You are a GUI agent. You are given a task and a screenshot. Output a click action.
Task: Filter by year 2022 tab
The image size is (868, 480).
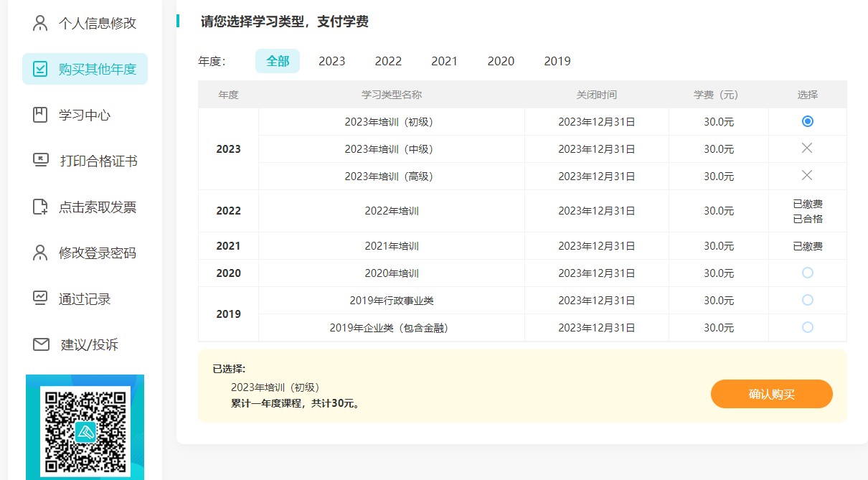388,61
